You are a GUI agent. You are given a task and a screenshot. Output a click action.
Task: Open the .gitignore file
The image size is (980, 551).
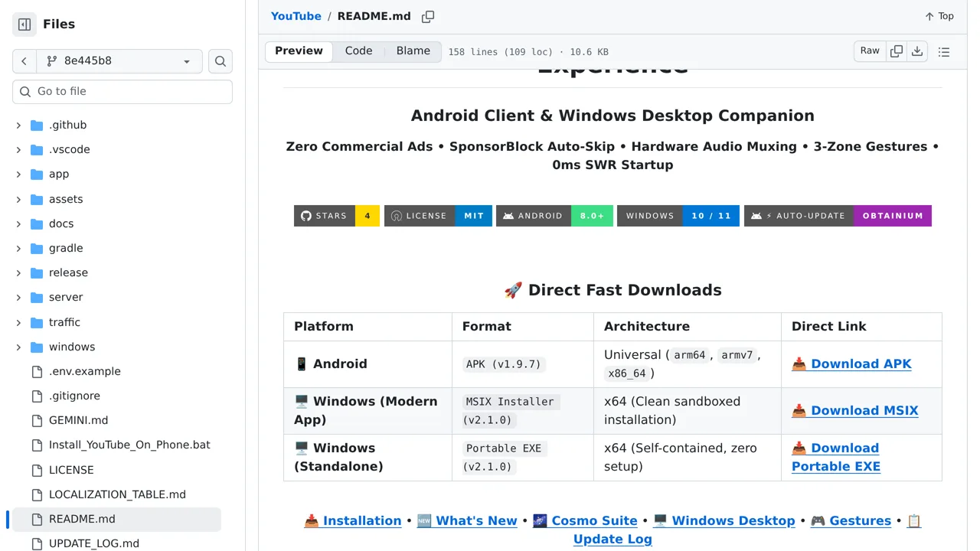coord(74,396)
